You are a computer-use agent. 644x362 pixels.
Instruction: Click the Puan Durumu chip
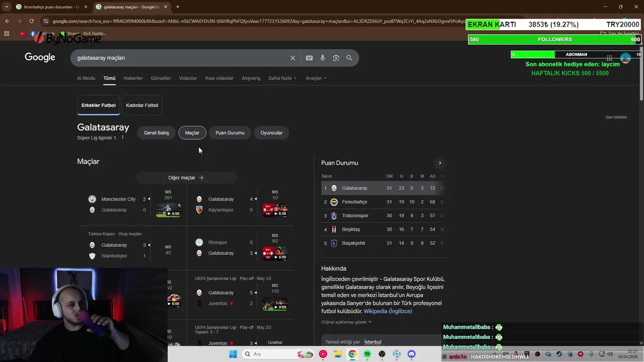(x=230, y=133)
